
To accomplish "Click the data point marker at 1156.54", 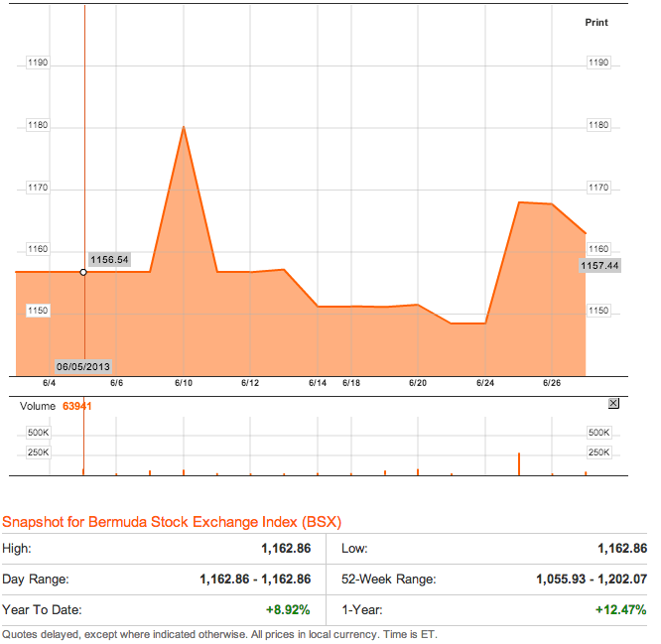I will 83,272.
